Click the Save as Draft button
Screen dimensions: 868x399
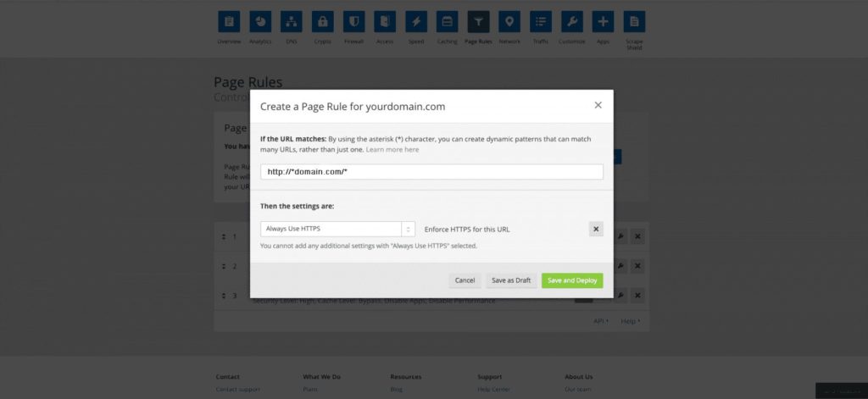click(511, 280)
